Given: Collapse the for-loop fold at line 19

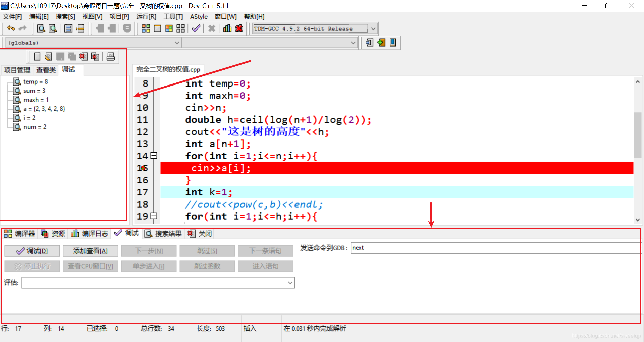Looking at the screenshot, I should (154, 216).
